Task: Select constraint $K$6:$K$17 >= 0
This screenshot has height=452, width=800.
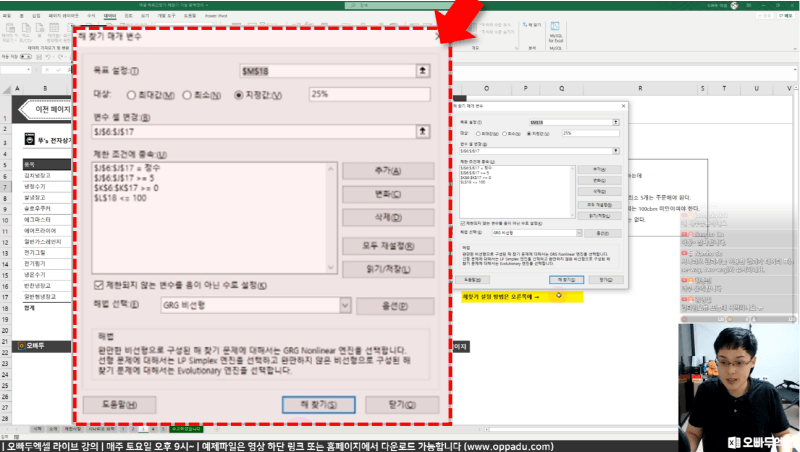Action: [126, 188]
